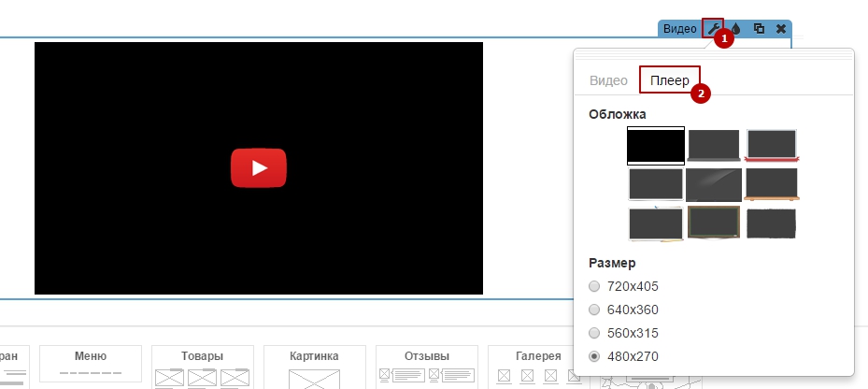
Task: Insert an Отзывы block
Action: pyautogui.click(x=426, y=367)
